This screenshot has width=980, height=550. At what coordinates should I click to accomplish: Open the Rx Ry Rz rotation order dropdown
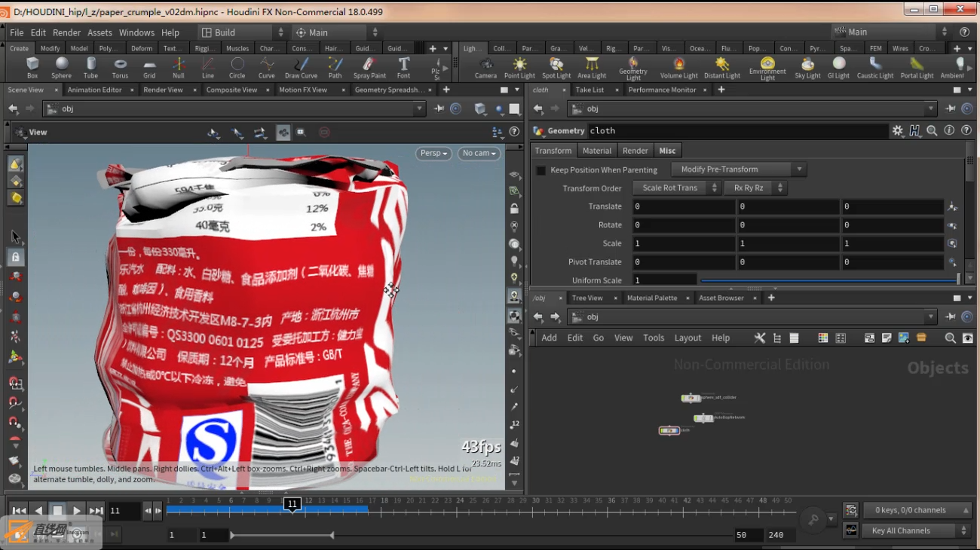(x=755, y=188)
